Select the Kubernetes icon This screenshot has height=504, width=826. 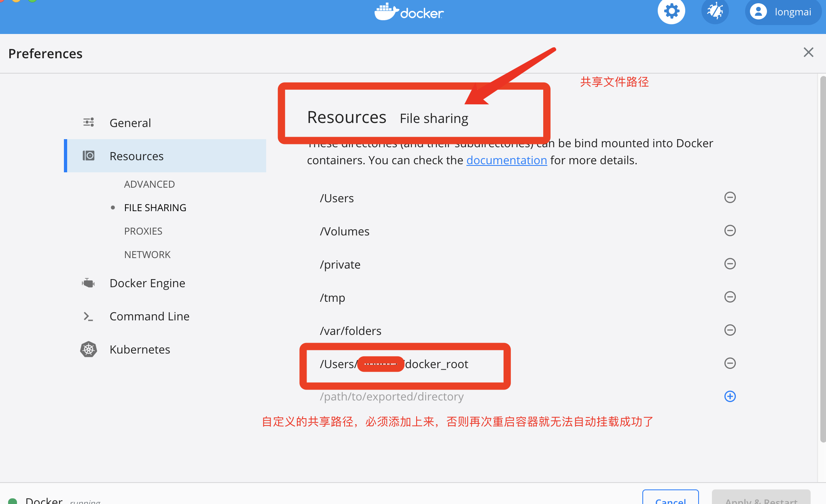88,349
